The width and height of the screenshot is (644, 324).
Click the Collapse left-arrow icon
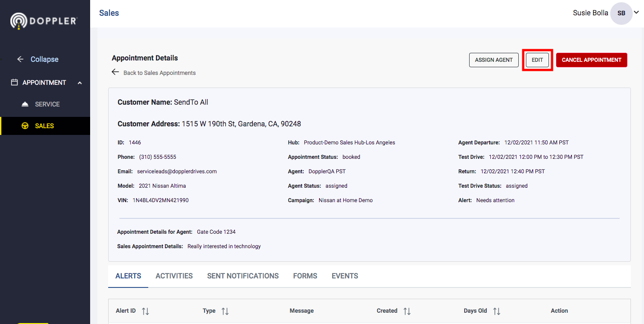coord(20,59)
